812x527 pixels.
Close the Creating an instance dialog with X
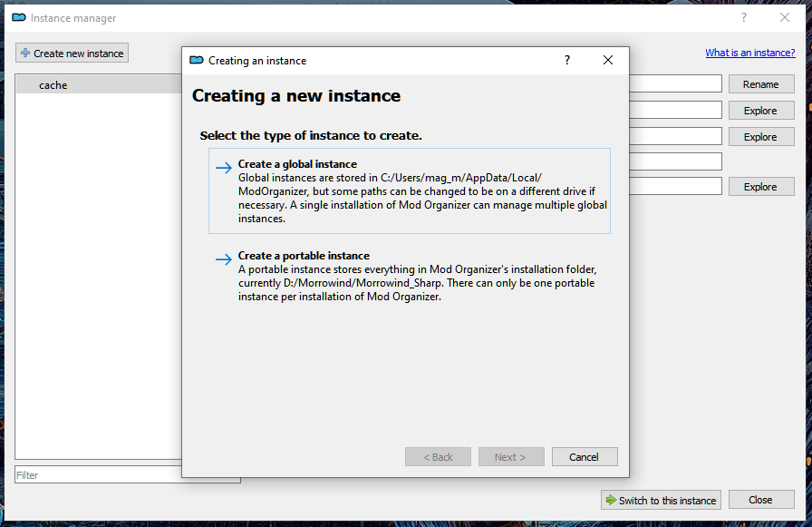[608, 61]
